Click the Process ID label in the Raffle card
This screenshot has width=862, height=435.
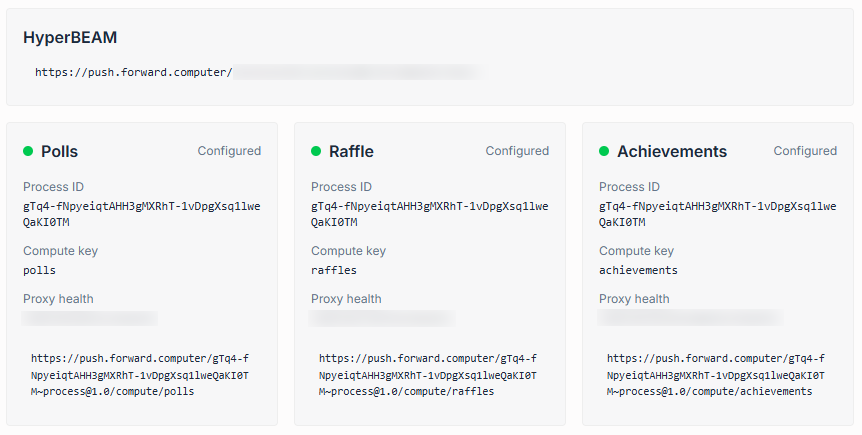tap(341, 187)
